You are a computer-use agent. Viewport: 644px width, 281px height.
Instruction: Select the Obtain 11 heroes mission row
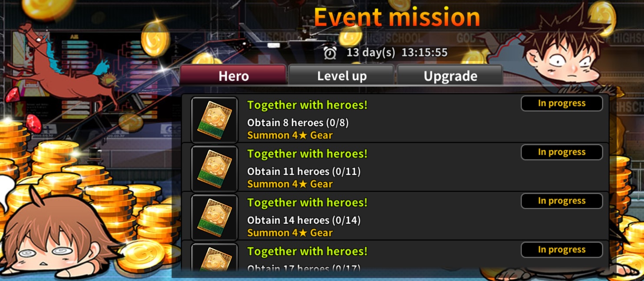point(395,167)
